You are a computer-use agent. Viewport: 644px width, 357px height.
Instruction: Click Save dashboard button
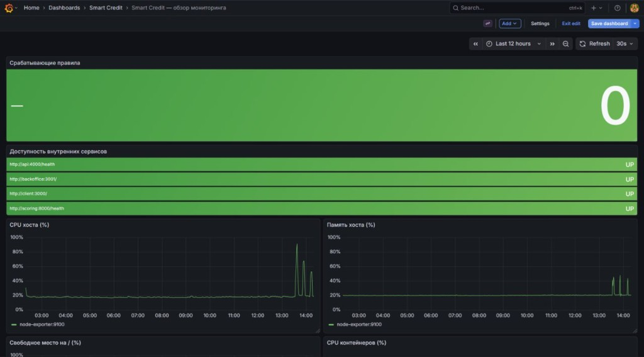point(609,23)
